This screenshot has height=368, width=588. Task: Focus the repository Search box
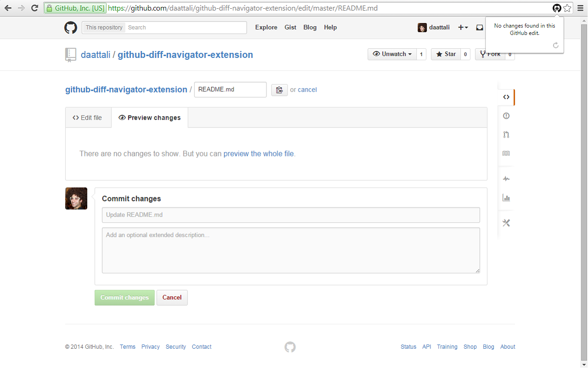[186, 28]
